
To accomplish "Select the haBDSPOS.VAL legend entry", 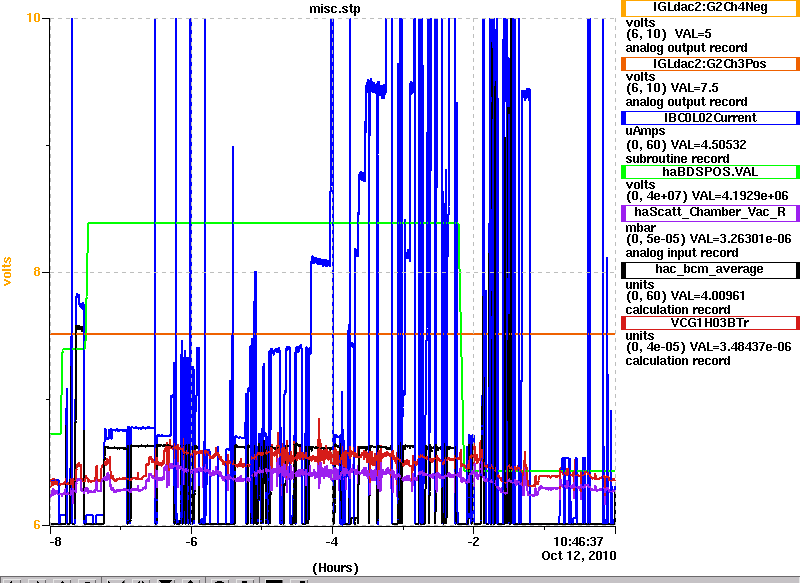I will [710, 172].
